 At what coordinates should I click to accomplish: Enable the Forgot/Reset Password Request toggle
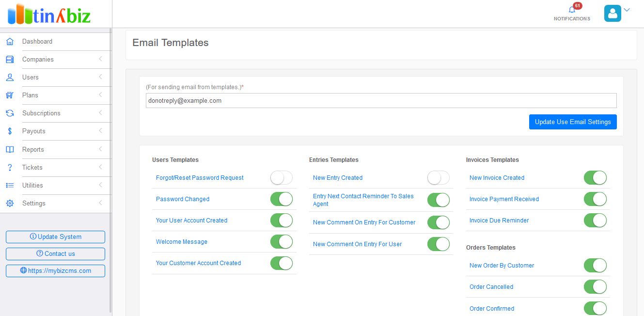click(282, 178)
